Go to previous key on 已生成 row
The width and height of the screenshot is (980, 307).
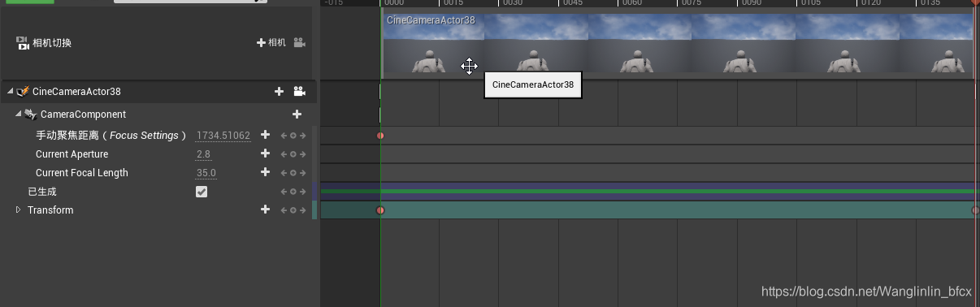click(x=284, y=192)
